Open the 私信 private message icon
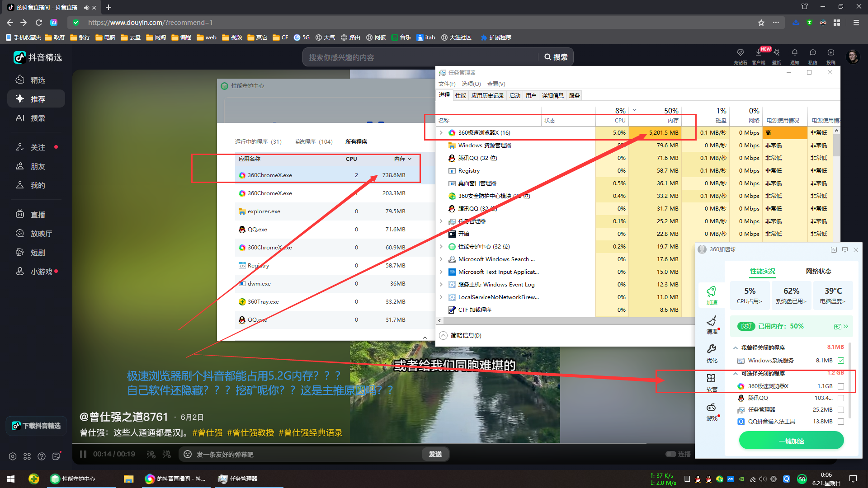 pyautogui.click(x=813, y=53)
